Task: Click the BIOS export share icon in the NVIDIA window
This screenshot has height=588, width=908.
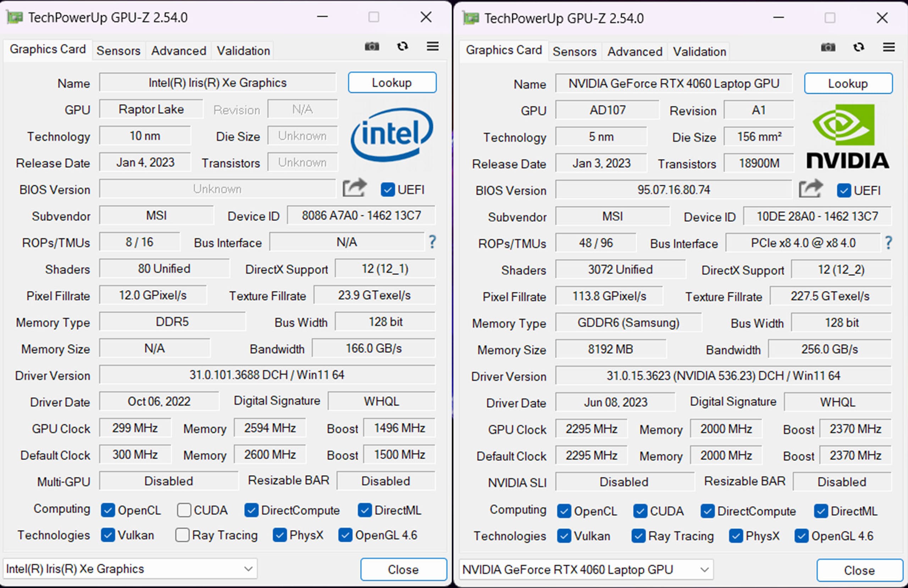Action: click(810, 189)
